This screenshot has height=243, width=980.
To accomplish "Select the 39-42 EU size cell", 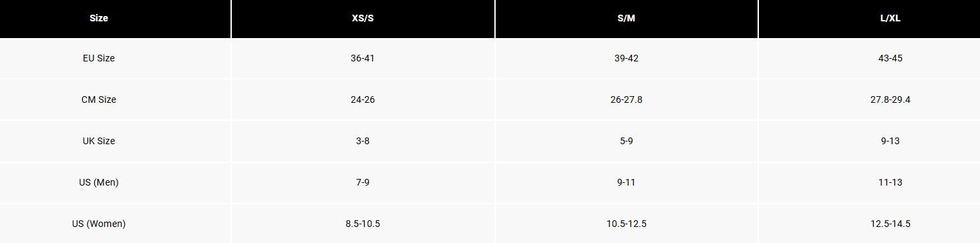I will coord(627,58).
